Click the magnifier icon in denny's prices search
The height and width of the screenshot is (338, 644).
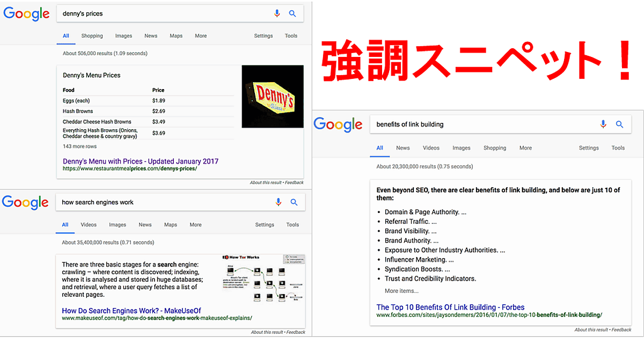[292, 13]
